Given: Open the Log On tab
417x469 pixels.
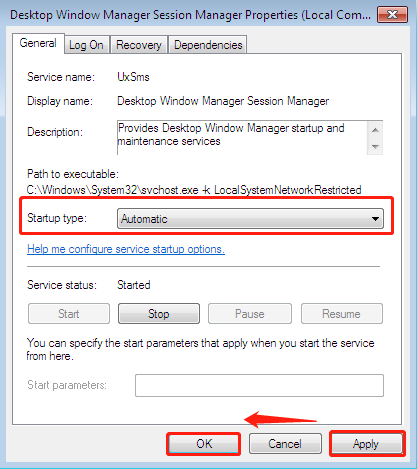Looking at the screenshot, I should click(86, 45).
